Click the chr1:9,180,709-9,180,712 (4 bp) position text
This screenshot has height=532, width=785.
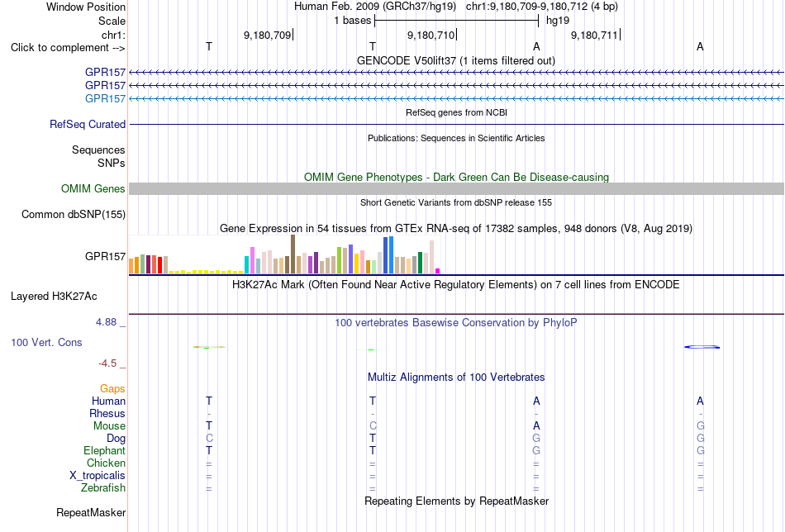(542, 7)
